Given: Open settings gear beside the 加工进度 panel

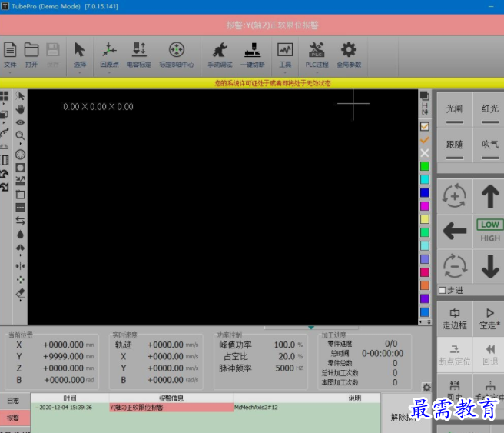Looking at the screenshot, I should (x=426, y=388).
